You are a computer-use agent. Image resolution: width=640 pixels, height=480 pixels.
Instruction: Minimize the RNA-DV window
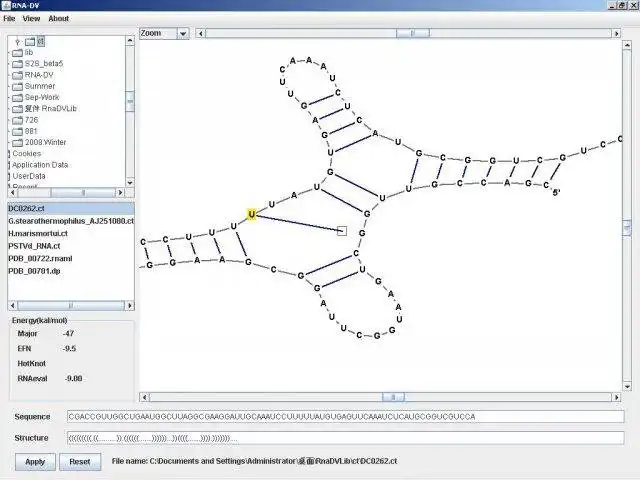pyautogui.click(x=612, y=5)
